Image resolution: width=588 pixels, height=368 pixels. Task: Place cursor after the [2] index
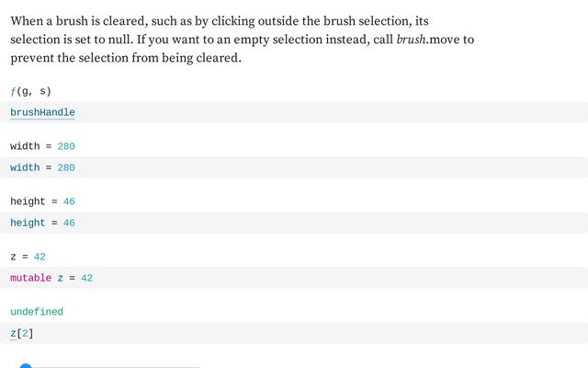pyautogui.click(x=35, y=333)
